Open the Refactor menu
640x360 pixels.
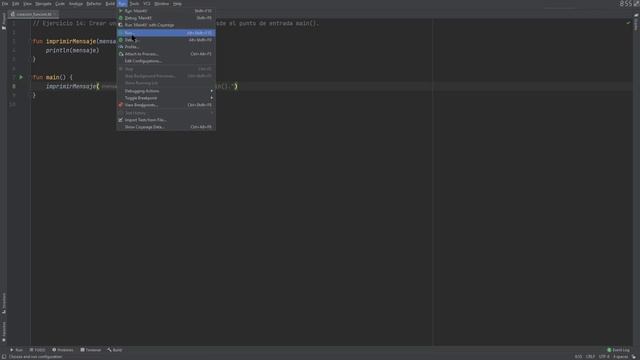(x=94, y=4)
